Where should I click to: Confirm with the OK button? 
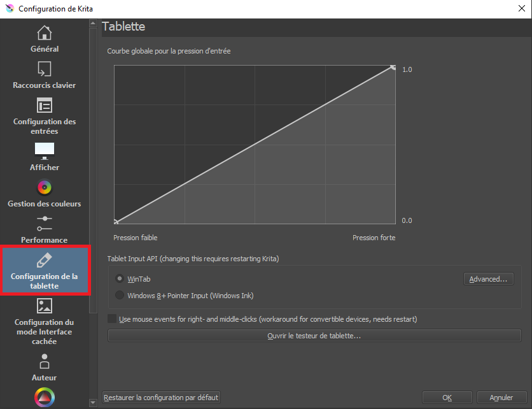click(447, 398)
